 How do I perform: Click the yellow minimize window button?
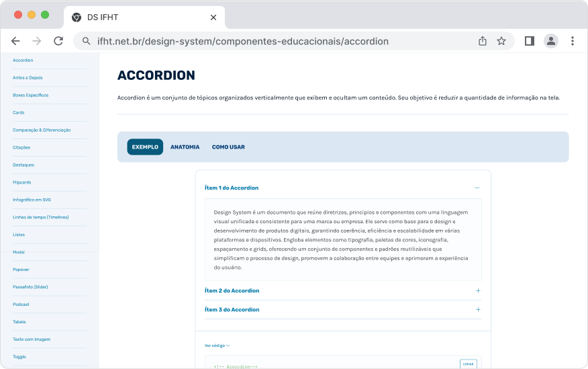pyautogui.click(x=32, y=15)
